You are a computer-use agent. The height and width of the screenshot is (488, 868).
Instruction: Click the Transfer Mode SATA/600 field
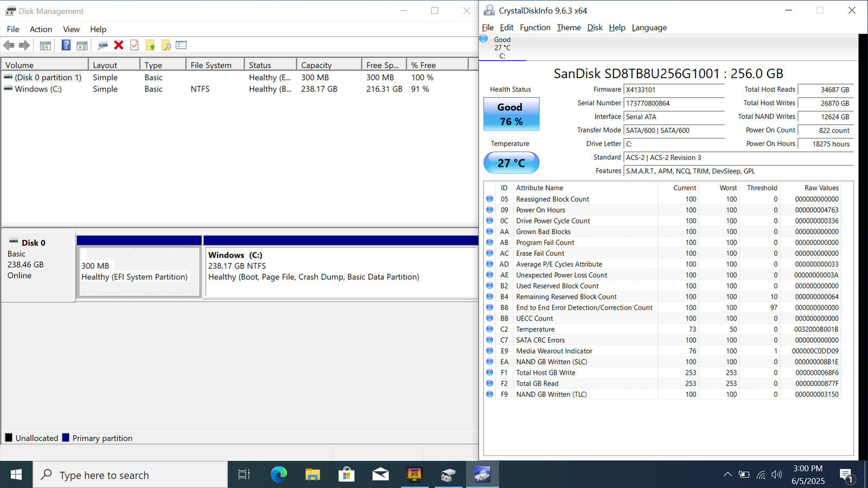pyautogui.click(x=674, y=131)
